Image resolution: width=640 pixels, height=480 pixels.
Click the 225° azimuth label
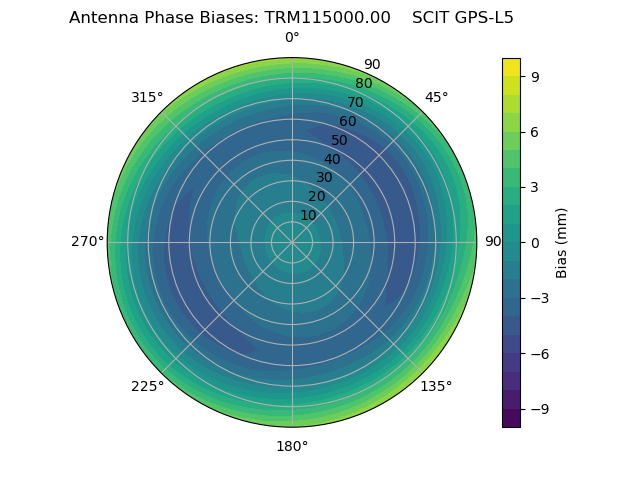[147, 386]
